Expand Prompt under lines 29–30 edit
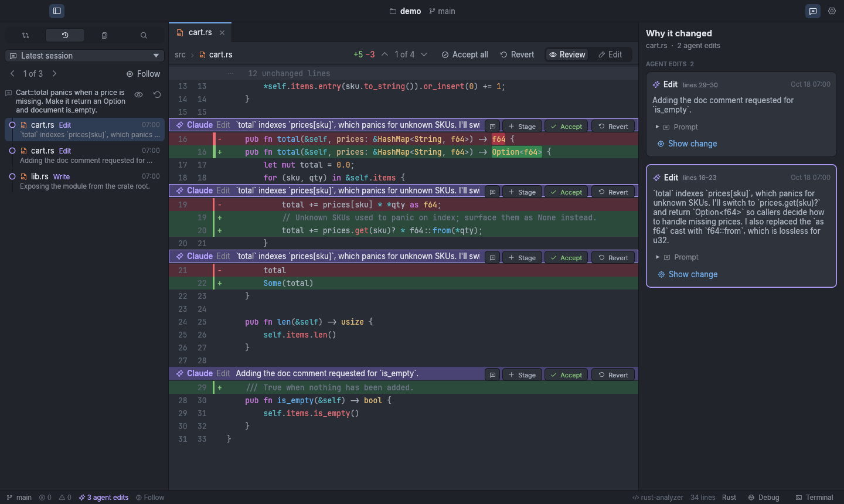 point(676,127)
